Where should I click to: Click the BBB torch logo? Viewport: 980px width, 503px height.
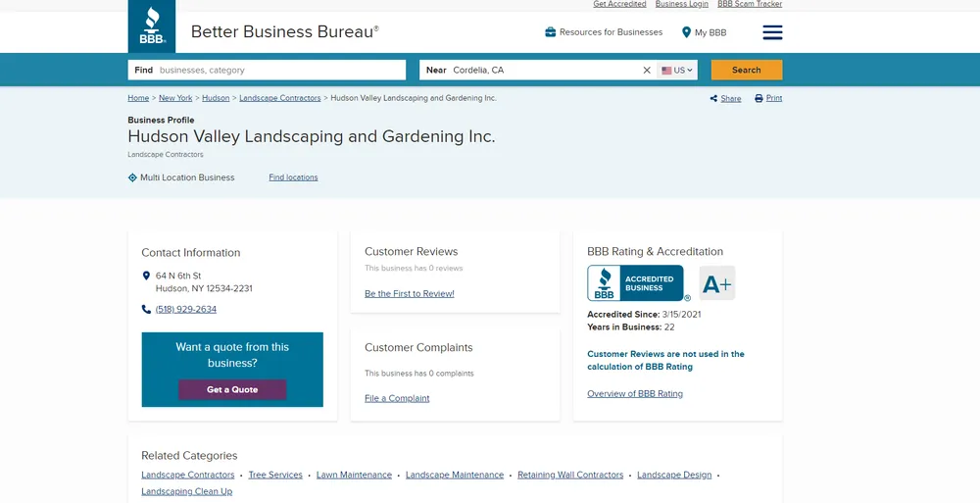tap(152, 26)
